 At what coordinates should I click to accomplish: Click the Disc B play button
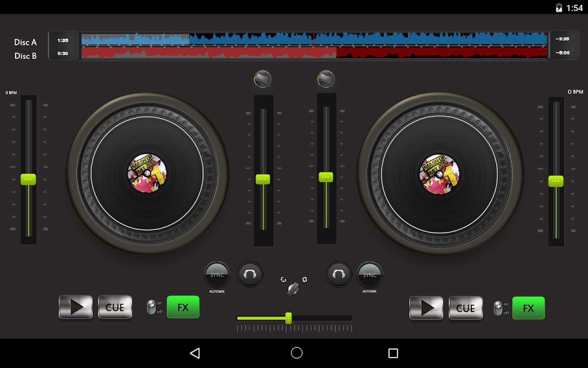click(x=426, y=308)
